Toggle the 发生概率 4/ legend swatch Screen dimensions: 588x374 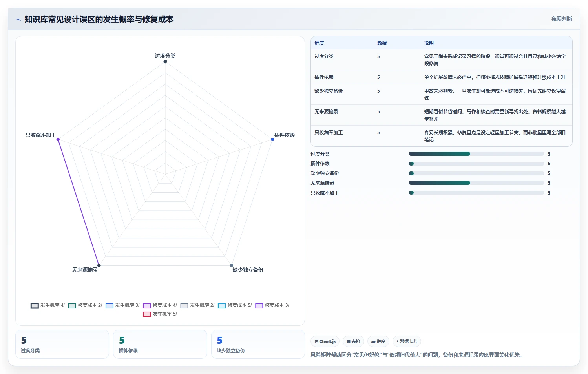click(35, 306)
